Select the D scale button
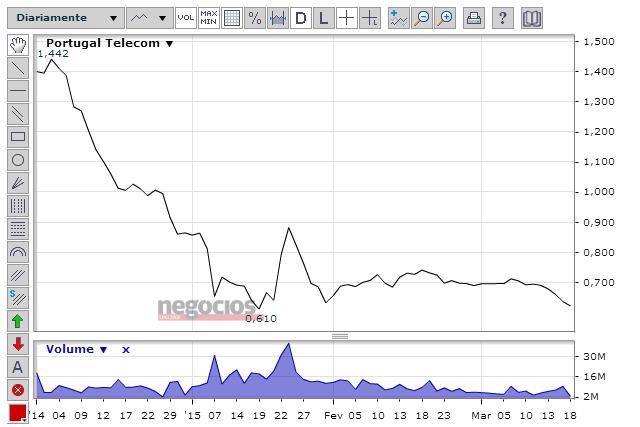This screenshot has width=640, height=427. [x=300, y=18]
